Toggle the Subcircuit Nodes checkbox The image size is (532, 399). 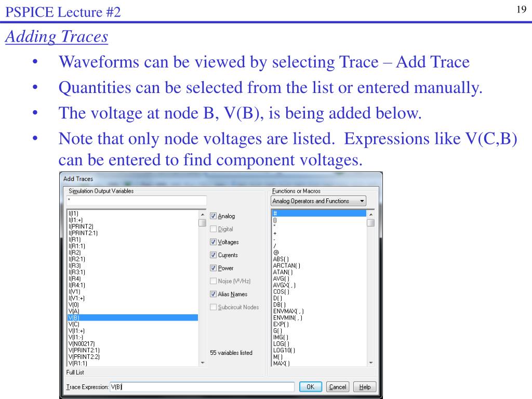[213, 307]
